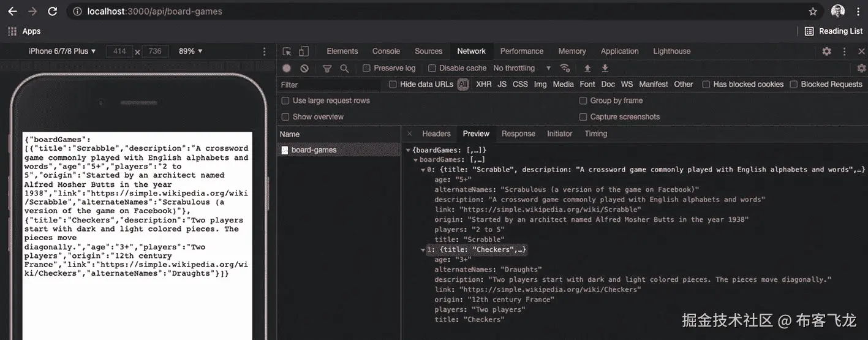
Task: Show the Response tab
Action: tap(518, 134)
